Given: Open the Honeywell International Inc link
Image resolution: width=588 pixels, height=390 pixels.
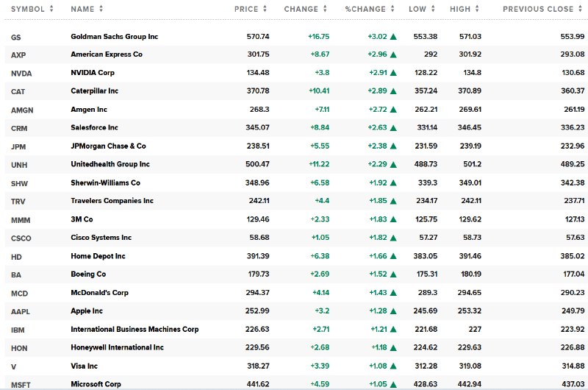Looking at the screenshot, I should pos(118,347).
